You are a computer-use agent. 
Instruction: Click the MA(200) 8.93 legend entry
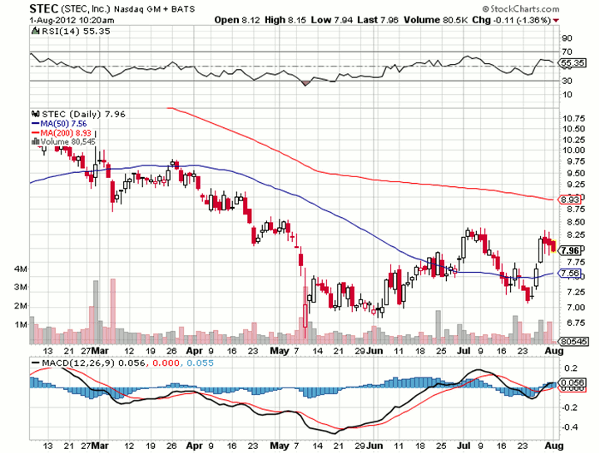(x=61, y=133)
